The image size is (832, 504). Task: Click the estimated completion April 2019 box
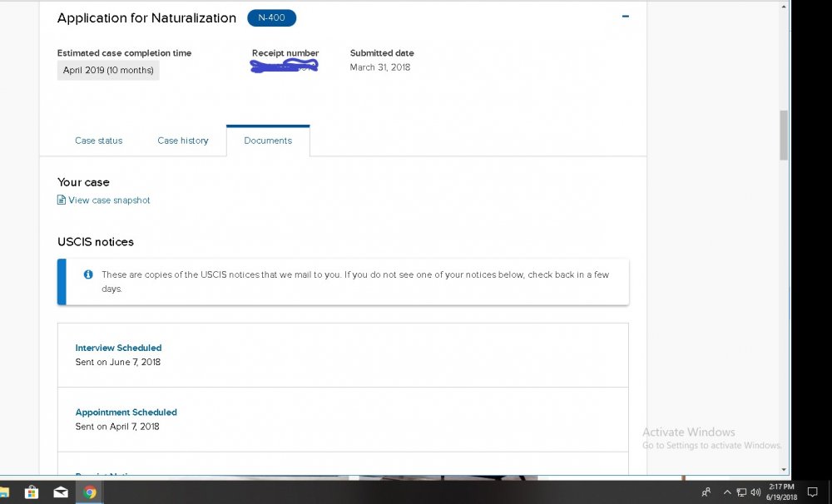pyautogui.click(x=108, y=70)
